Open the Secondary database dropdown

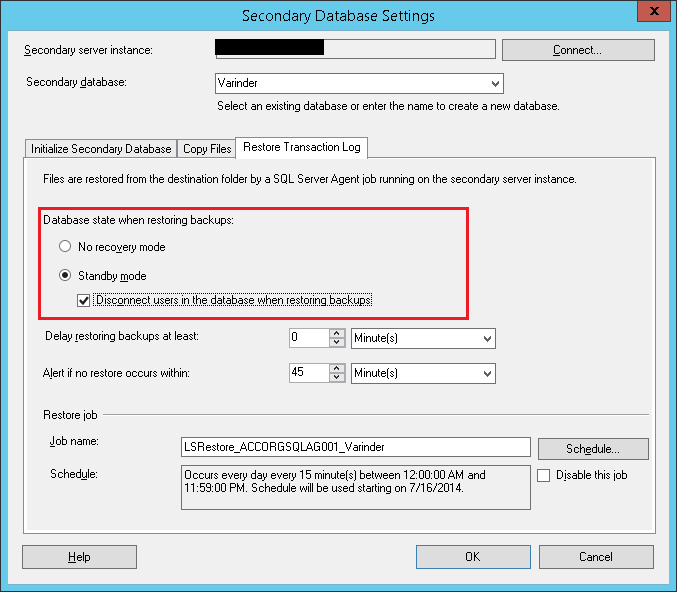(495, 84)
